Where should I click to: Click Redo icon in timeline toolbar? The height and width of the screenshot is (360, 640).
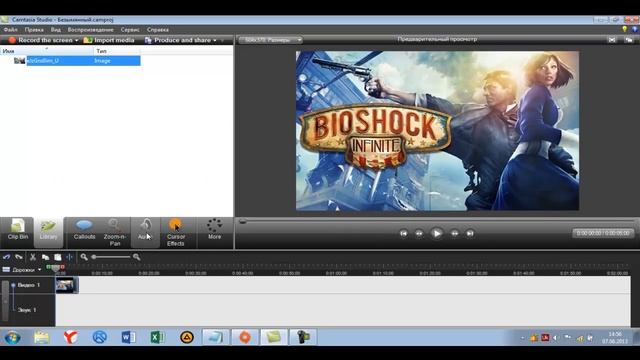pyautogui.click(x=19, y=257)
